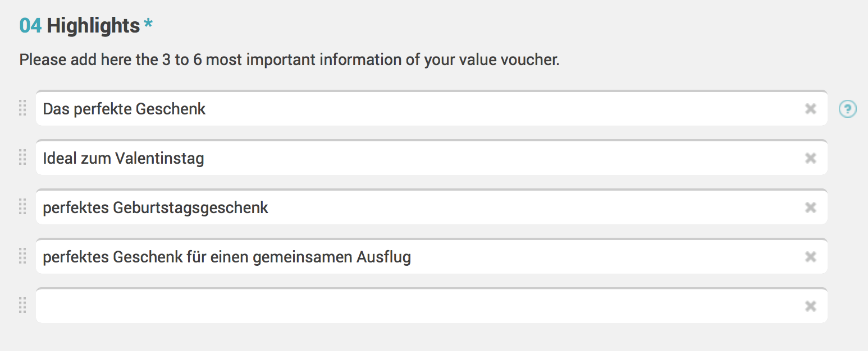Place cursor in 'perfektes Geburtstagsgeschenk' field
Screen dimensions: 868x351
pyautogui.click(x=431, y=207)
